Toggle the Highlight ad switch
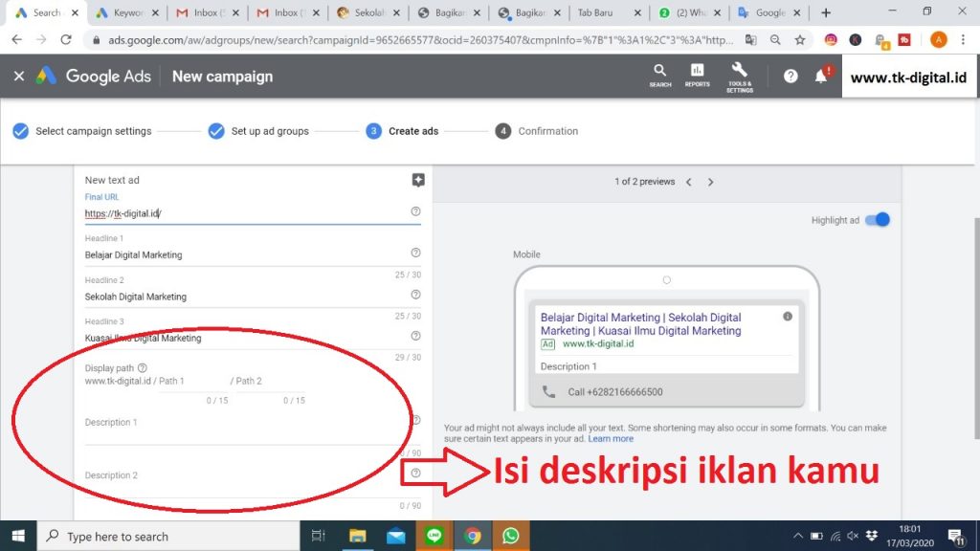This screenshot has height=551, width=980. [877, 220]
